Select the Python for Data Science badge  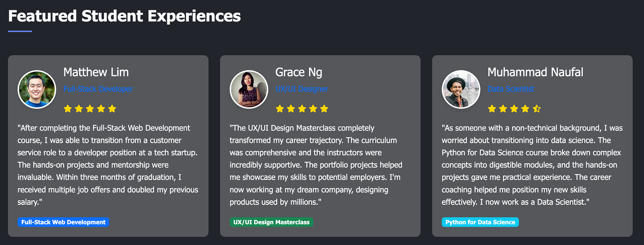pyautogui.click(x=480, y=222)
